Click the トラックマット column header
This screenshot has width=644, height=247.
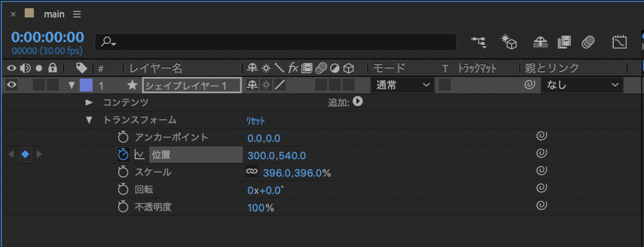tap(477, 68)
